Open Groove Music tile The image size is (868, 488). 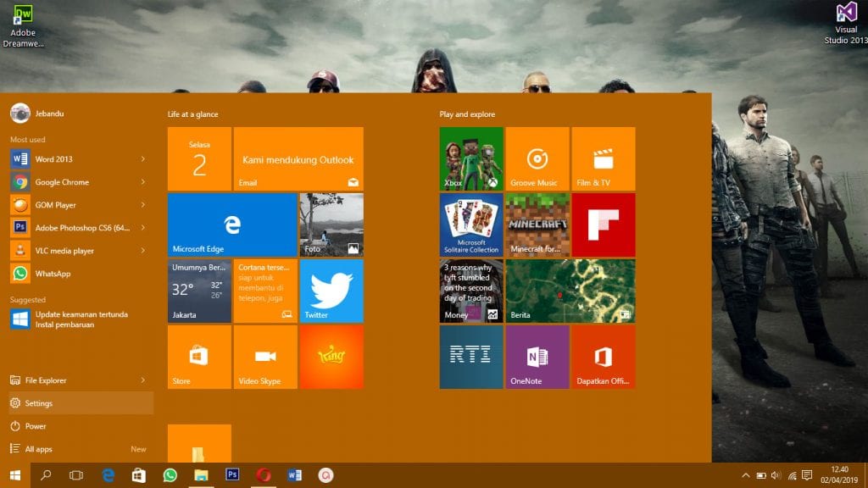(x=537, y=158)
